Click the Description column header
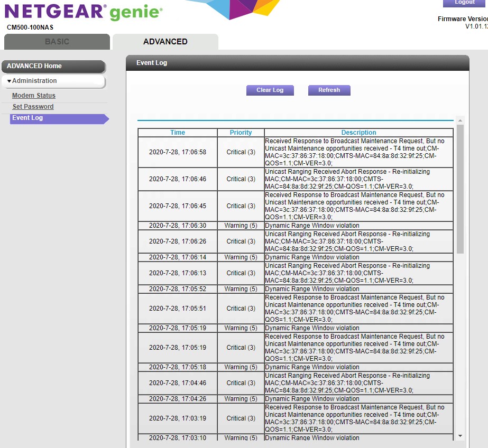 point(358,133)
